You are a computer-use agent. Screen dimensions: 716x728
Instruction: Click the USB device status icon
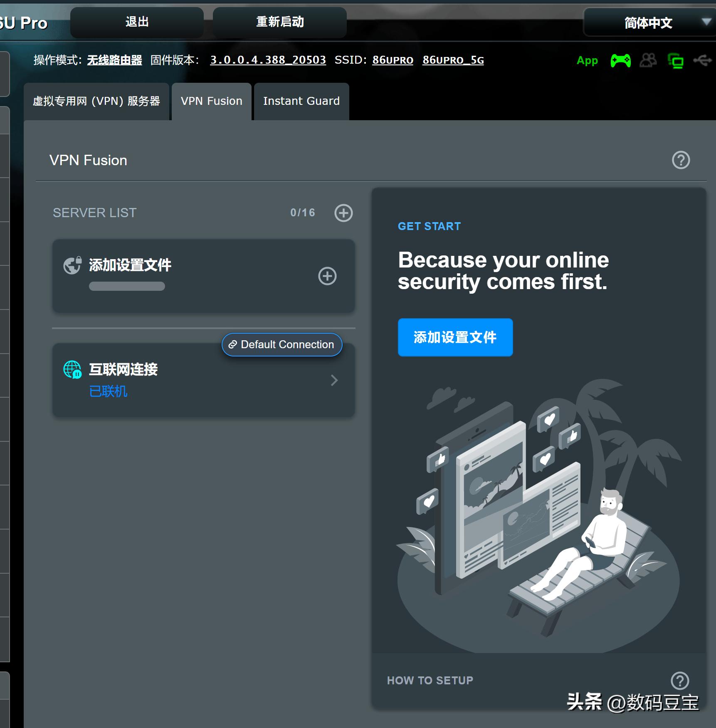tap(704, 60)
